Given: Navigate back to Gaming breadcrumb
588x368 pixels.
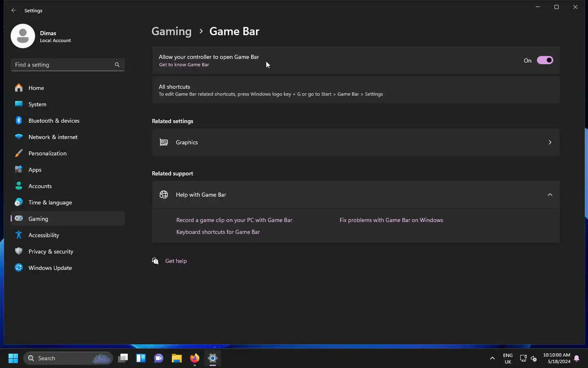Looking at the screenshot, I should click(x=171, y=31).
